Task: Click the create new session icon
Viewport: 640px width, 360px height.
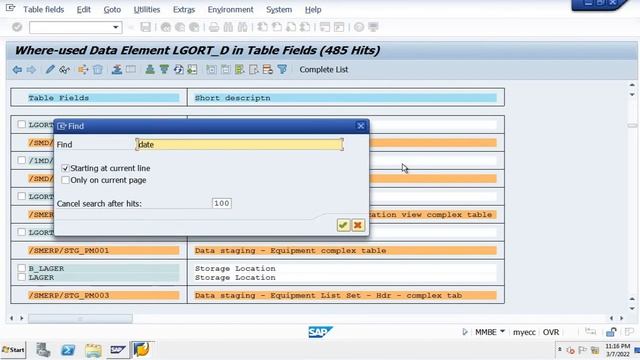Action: pyautogui.click(x=325, y=27)
